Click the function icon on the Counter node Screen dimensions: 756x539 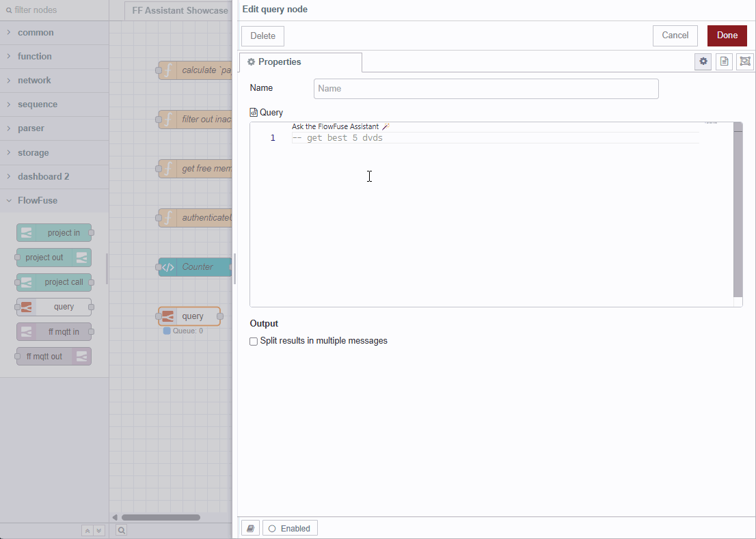(x=167, y=267)
